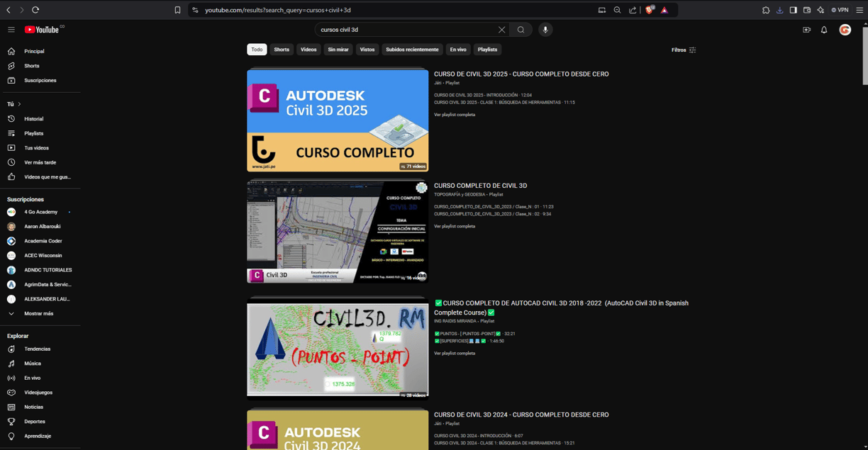Open the VPN button

840,10
